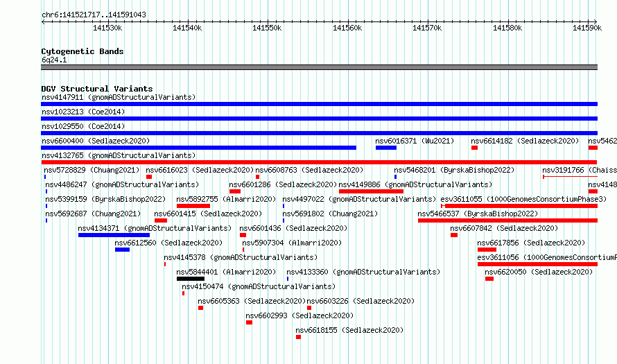
Task: Select the red marker under nsv6620050
Action: coord(489,279)
